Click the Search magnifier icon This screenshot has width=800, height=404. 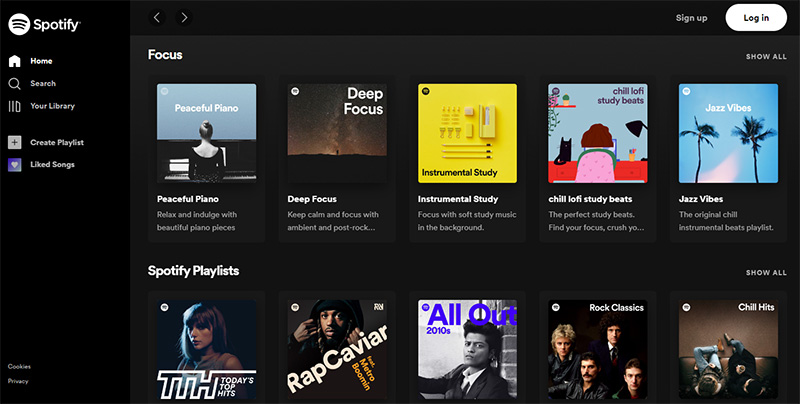tap(15, 84)
